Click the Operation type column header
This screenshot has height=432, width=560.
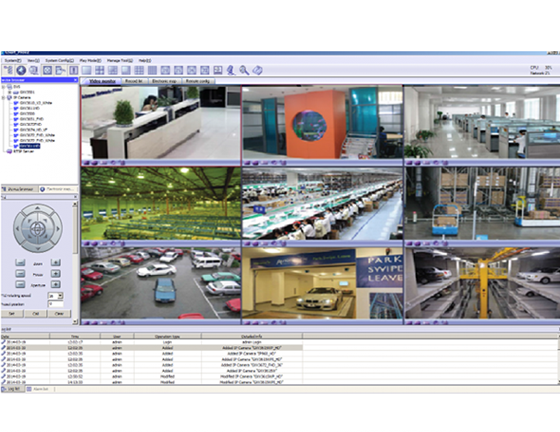pyautogui.click(x=168, y=336)
